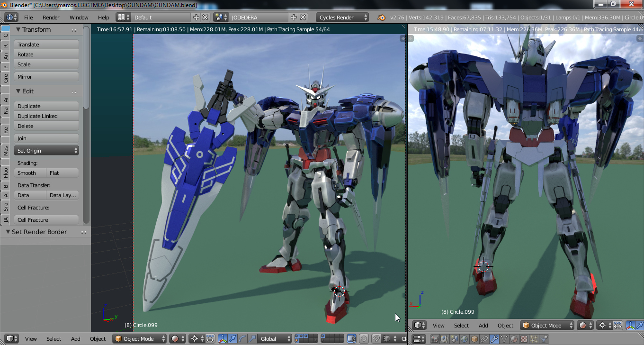Delete the JODEDERA scene

point(303,17)
